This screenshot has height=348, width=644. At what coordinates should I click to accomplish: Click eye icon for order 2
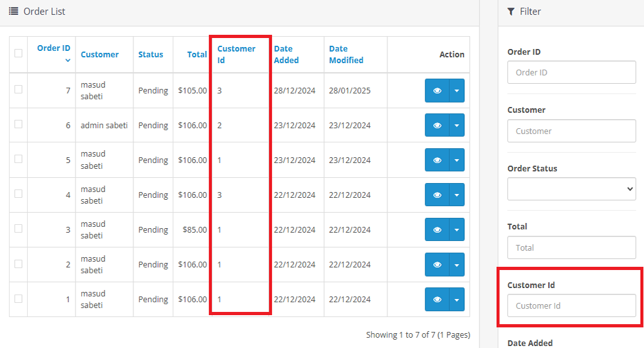[x=437, y=265]
